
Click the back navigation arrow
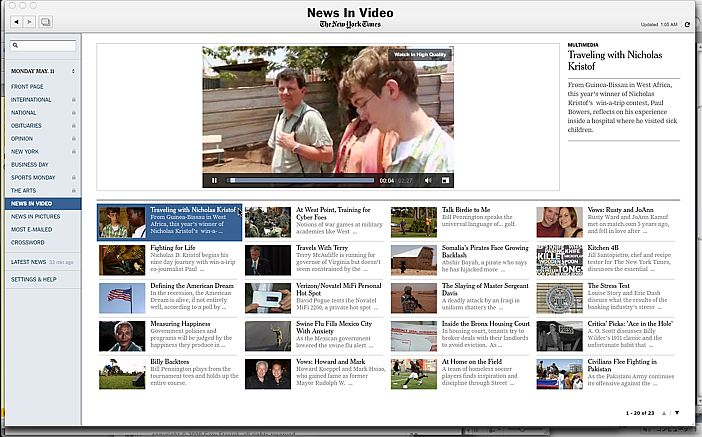[11, 21]
